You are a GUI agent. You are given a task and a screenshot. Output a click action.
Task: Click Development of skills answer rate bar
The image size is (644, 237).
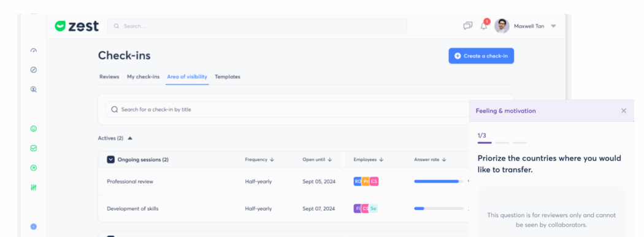tap(439, 208)
